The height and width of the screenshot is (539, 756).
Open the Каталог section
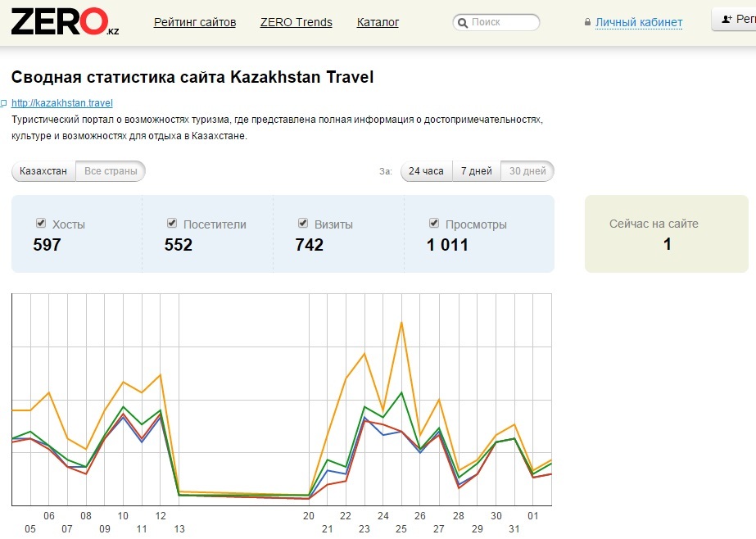click(378, 22)
